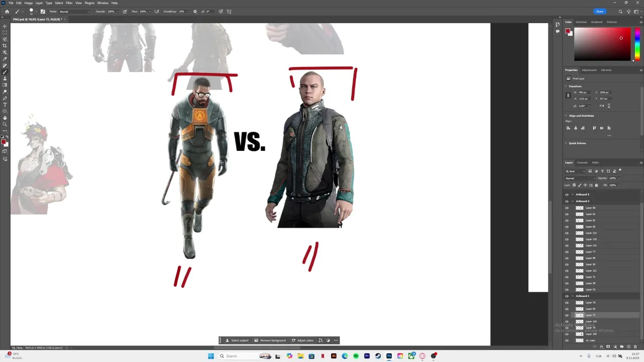
Task: Switch to the Adjustments tab
Action: 589,70
